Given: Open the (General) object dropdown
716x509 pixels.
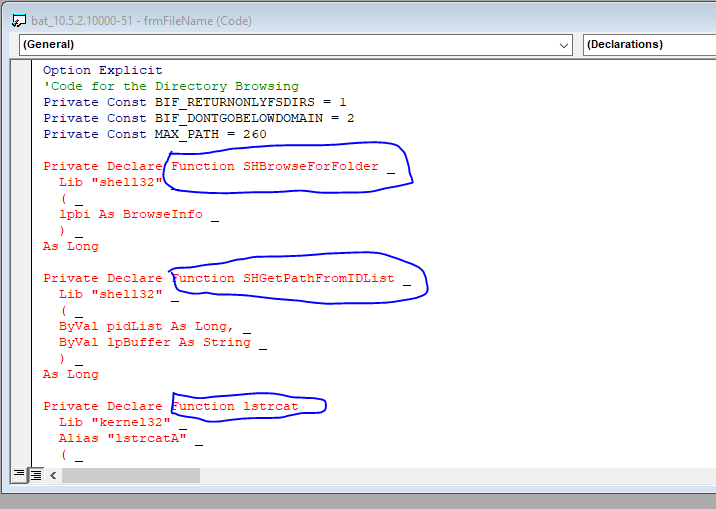Looking at the screenshot, I should 295,45.
